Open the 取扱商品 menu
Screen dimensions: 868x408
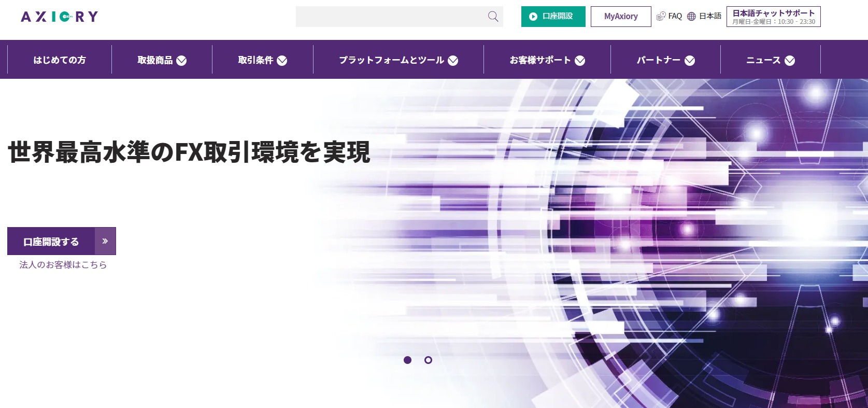click(x=155, y=60)
